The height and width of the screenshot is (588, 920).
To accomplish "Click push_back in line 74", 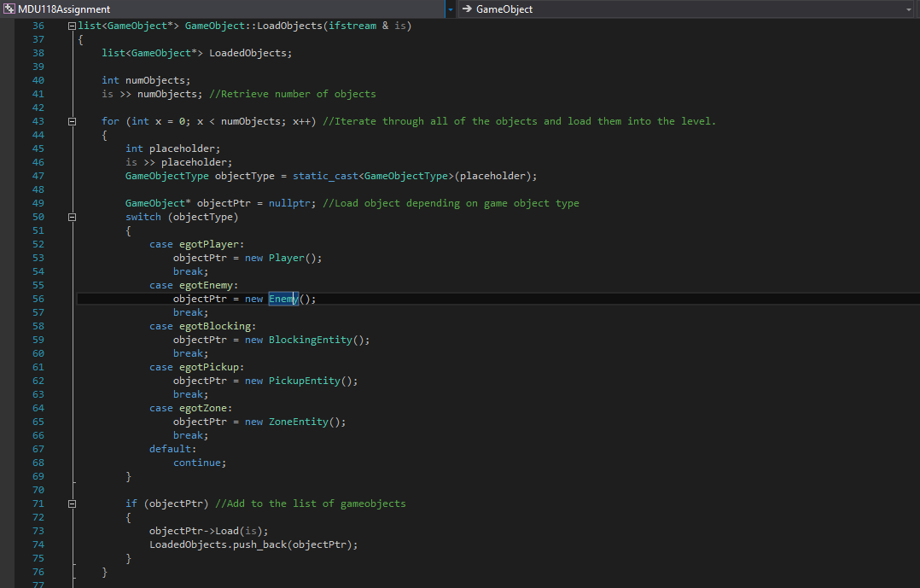I will [x=259, y=544].
